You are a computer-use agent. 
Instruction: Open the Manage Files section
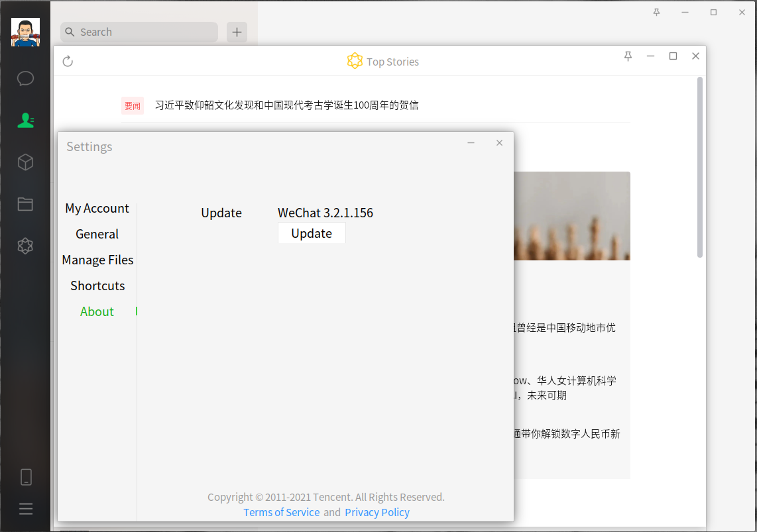pos(97,260)
